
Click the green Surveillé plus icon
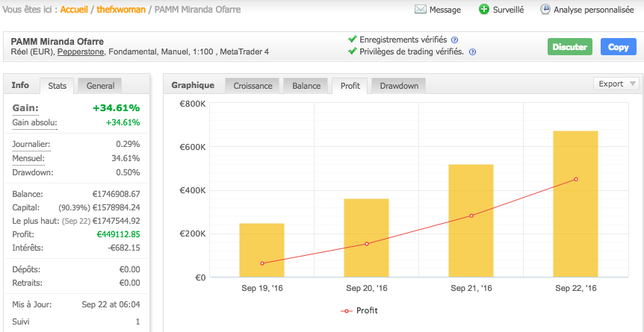click(x=484, y=10)
